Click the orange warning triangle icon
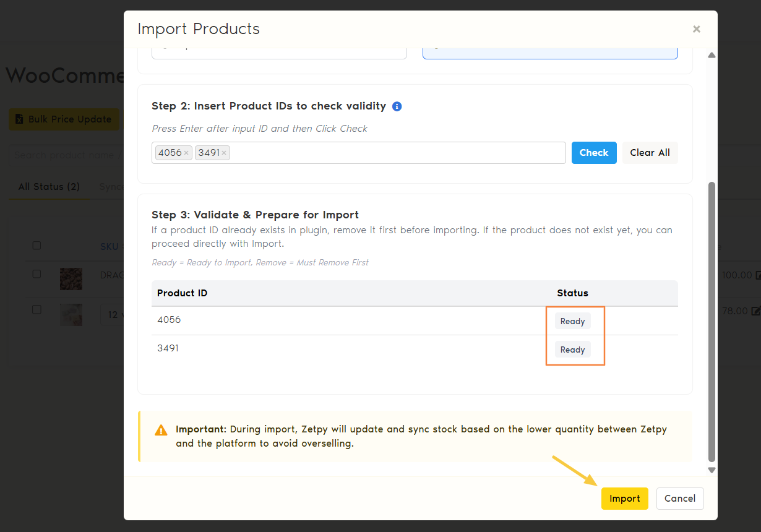The width and height of the screenshot is (761, 532). point(161,430)
